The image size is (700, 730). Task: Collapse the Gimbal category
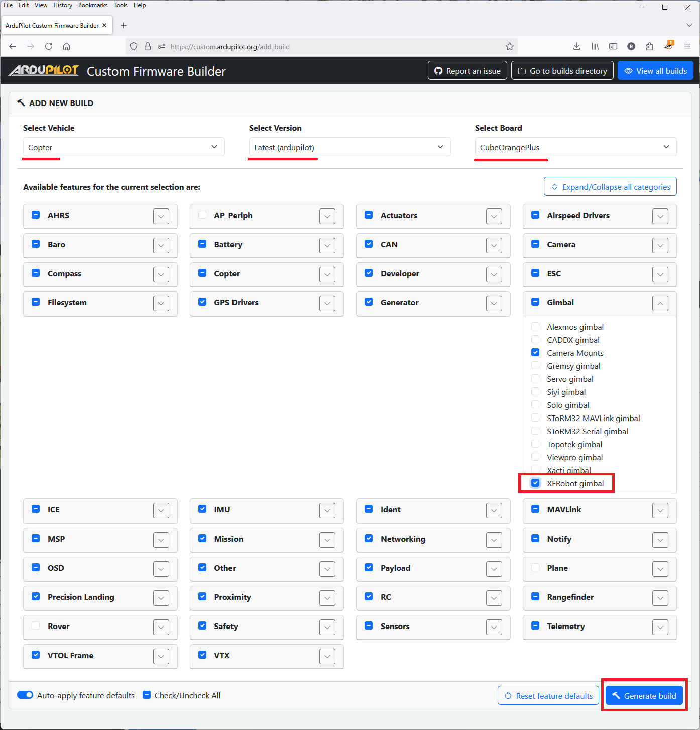pos(660,303)
